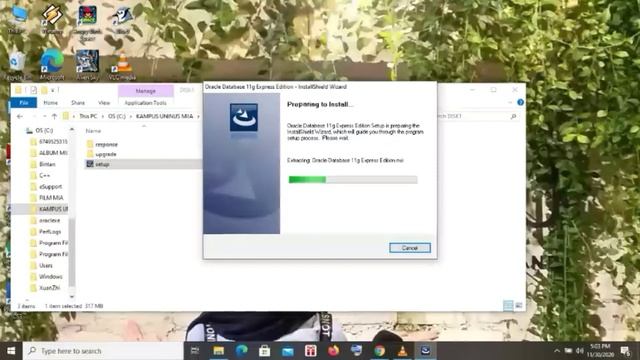Screen dimensions: 640x360
Task: Open the Angry Birds Space shortcut
Action: point(87,22)
